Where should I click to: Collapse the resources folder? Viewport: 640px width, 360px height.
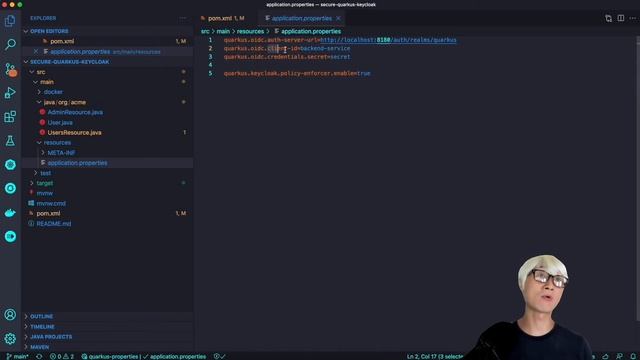57,142
